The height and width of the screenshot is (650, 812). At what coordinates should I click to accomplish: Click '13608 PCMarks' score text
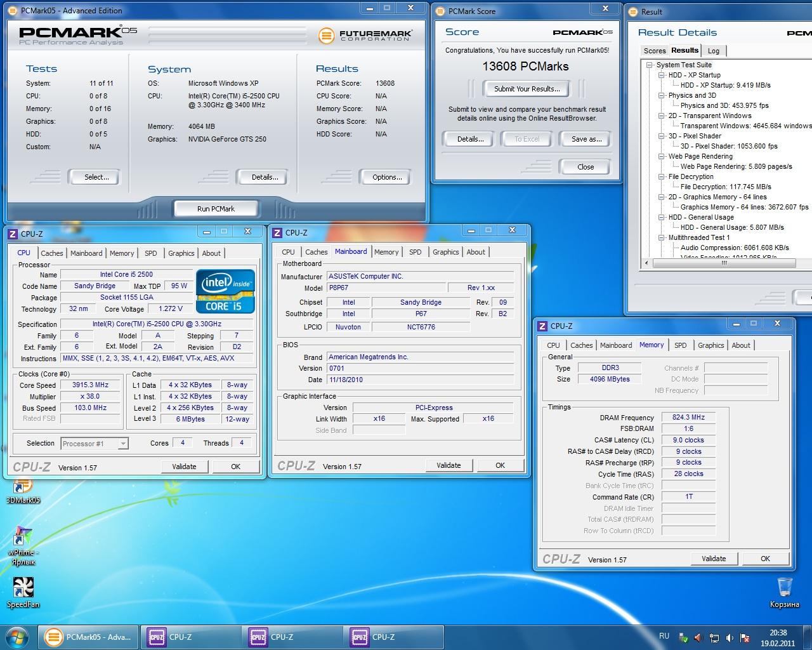click(x=525, y=66)
